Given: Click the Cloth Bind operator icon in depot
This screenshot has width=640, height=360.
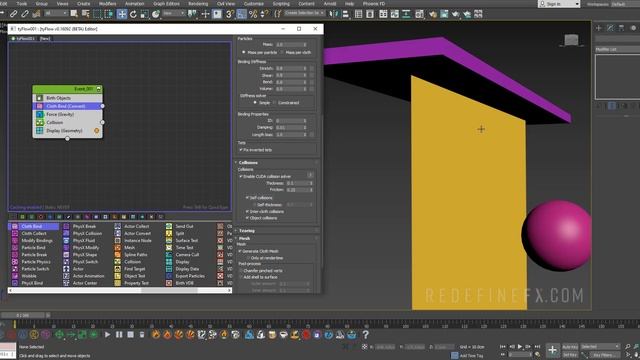Looking at the screenshot, I should pos(15,226).
